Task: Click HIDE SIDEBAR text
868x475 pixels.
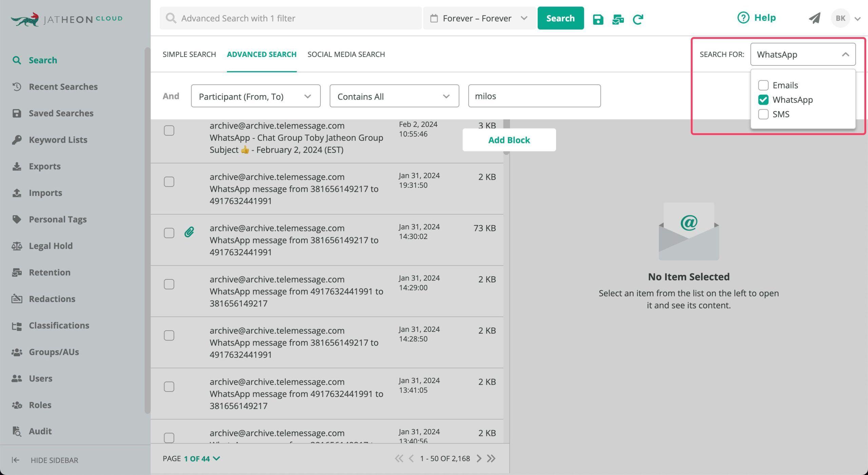Action: tap(54, 460)
